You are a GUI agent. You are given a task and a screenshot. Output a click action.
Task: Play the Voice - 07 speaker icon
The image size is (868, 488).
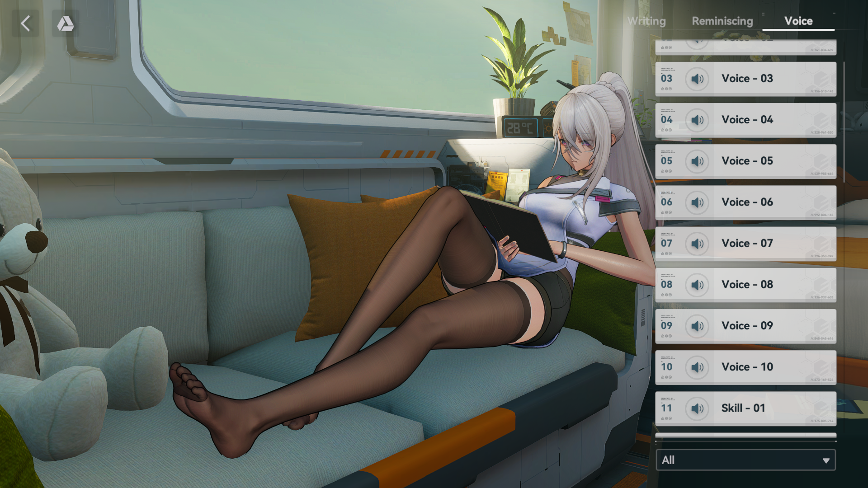click(697, 244)
